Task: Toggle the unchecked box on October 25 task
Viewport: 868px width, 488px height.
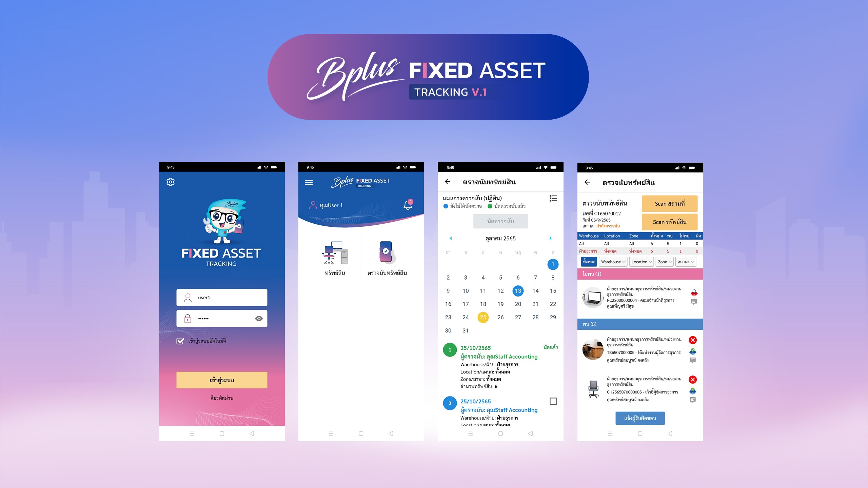Action: click(x=553, y=401)
